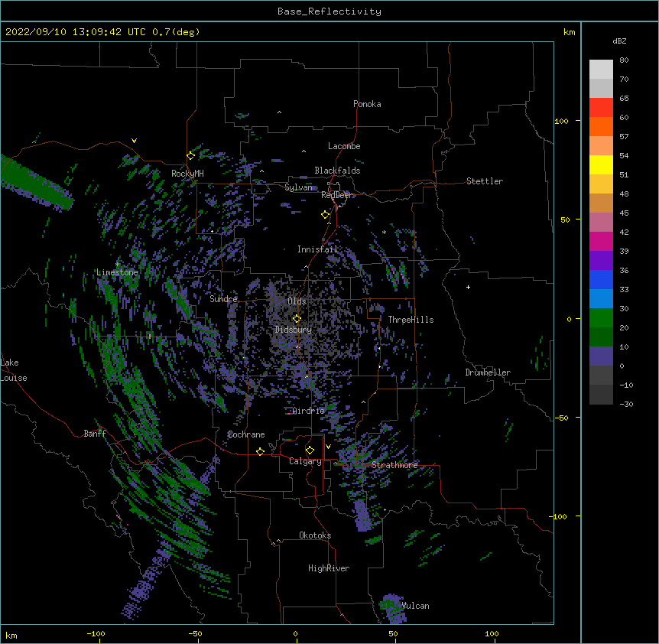Click the Stettler city label
The image size is (659, 644).
click(x=485, y=181)
